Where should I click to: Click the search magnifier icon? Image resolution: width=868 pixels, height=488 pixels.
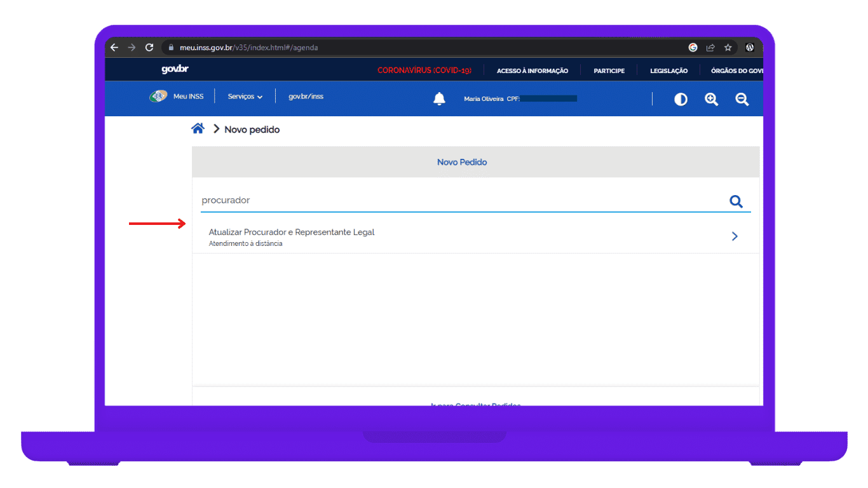pos(736,201)
